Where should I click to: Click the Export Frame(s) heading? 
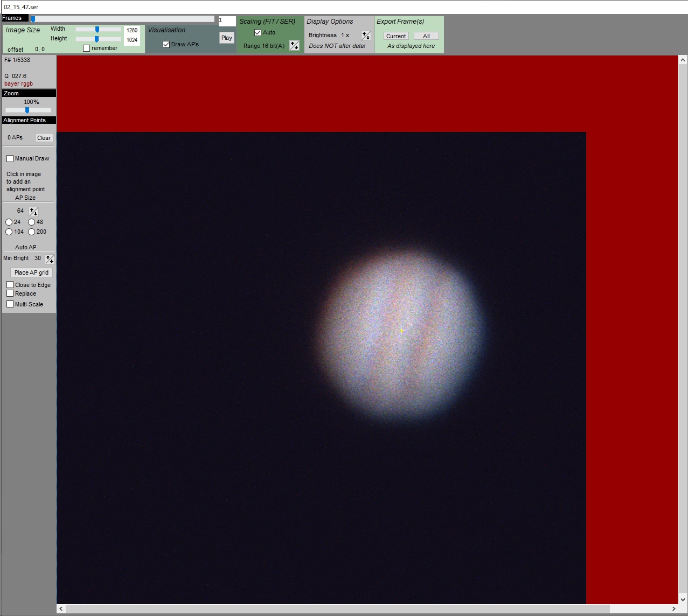click(400, 22)
